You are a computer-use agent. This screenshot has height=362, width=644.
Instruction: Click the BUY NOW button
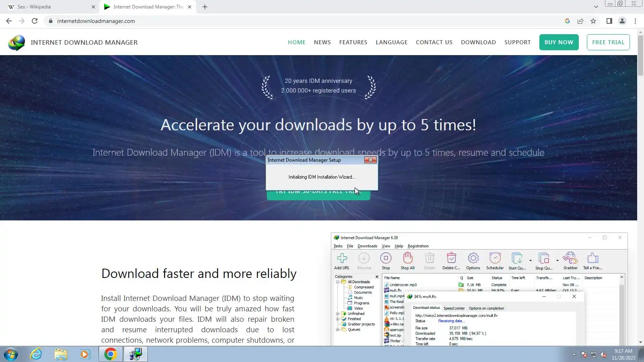559,42
